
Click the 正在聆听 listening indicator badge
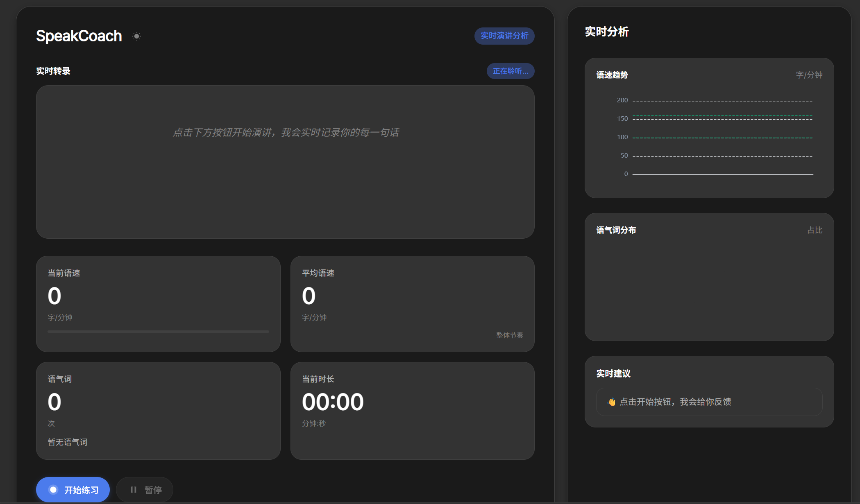(x=511, y=71)
